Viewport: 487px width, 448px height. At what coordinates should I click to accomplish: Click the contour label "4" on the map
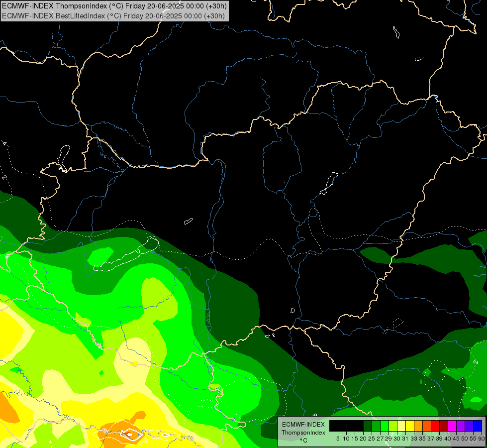4,143
